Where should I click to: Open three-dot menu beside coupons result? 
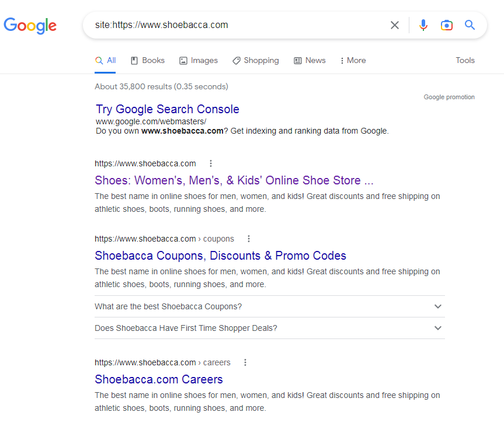click(249, 239)
